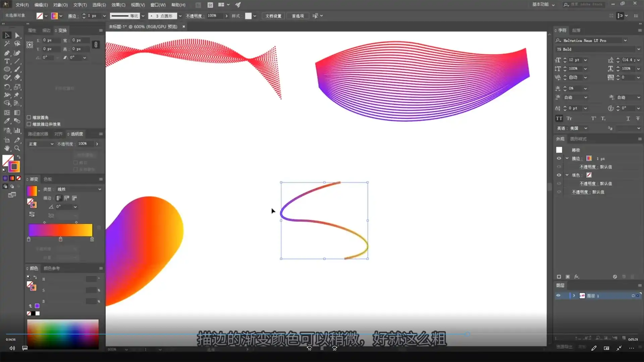Switch to the 色板 tab
This screenshot has height=362, width=644.
tap(48, 179)
